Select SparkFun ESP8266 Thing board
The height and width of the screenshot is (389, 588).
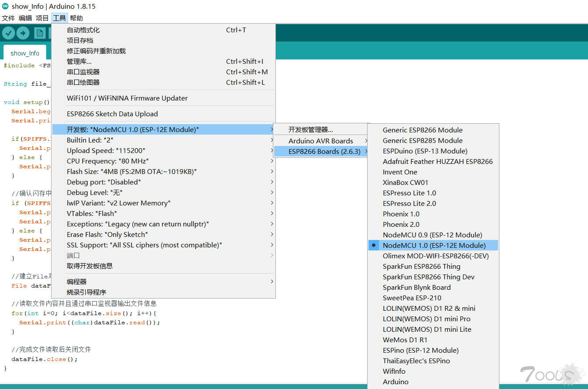pos(433,266)
